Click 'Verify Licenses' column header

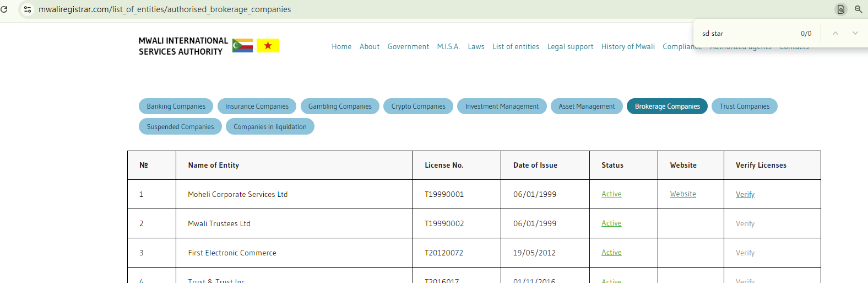pyautogui.click(x=761, y=165)
